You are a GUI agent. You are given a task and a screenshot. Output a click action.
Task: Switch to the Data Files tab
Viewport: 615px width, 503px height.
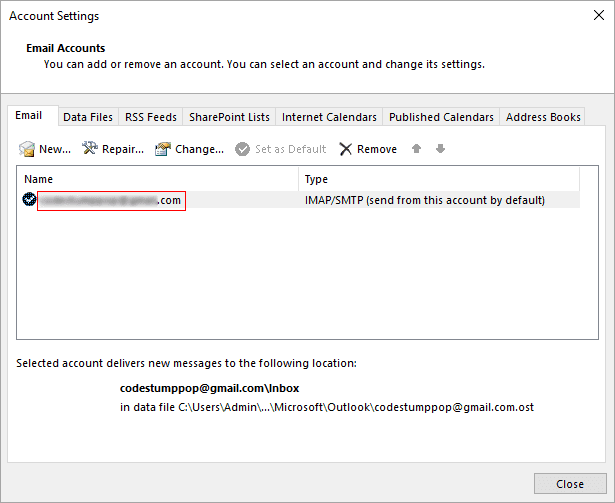click(x=88, y=117)
